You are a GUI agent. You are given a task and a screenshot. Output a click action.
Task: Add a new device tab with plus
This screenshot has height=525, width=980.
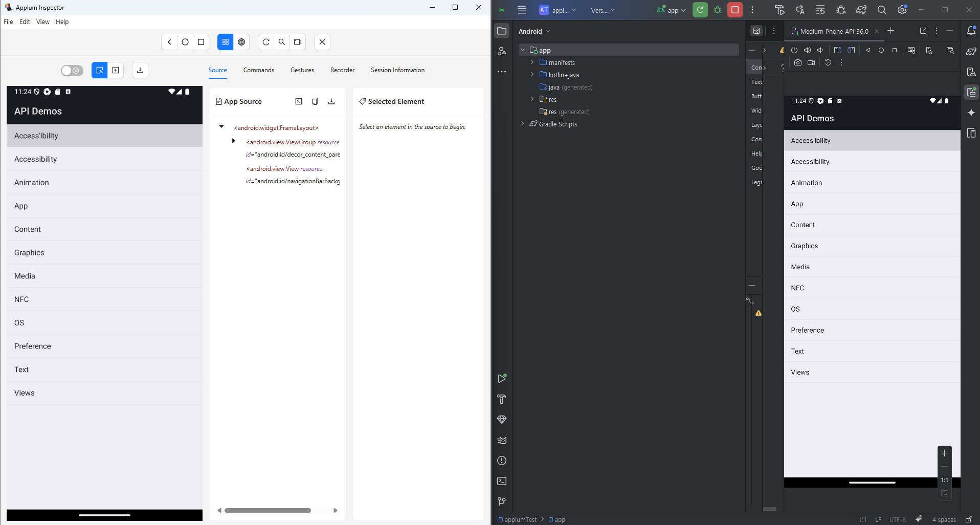coord(890,31)
